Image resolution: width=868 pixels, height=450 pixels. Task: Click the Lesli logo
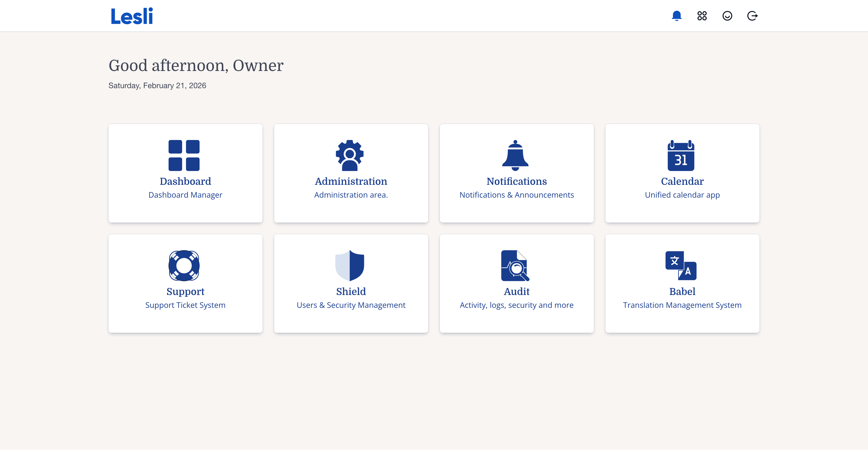point(132,16)
